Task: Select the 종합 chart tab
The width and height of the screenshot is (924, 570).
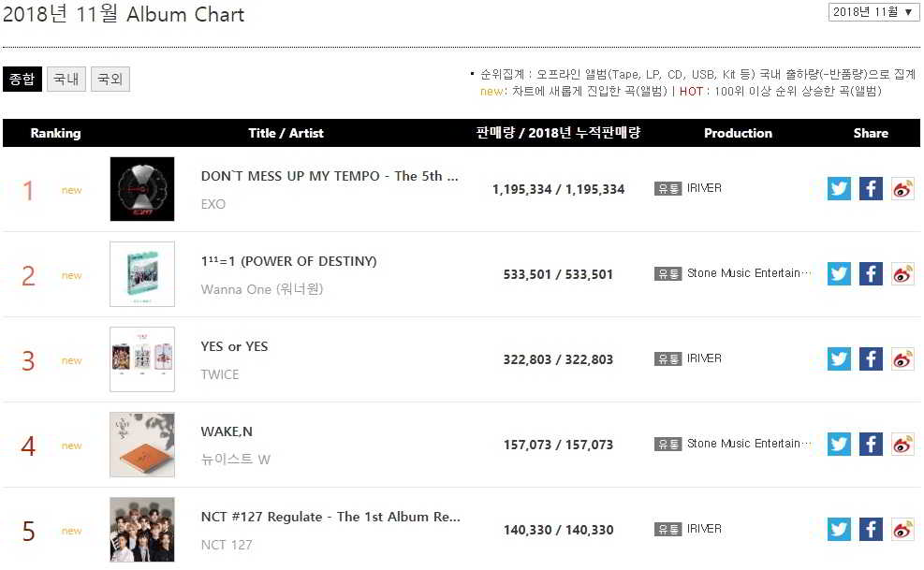Action: click(x=22, y=80)
